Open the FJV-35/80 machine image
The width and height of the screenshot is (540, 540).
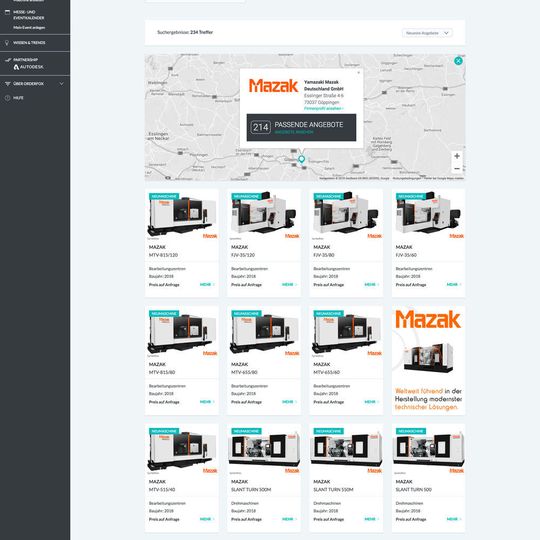tap(346, 215)
